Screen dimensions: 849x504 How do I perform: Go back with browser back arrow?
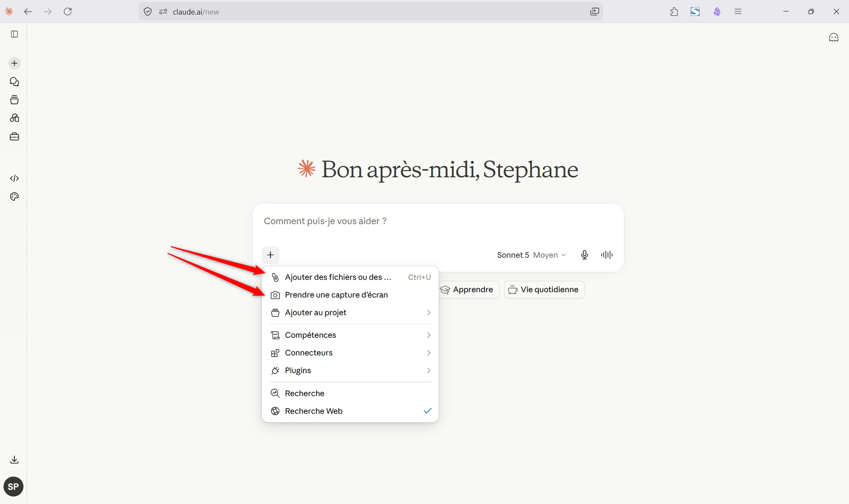click(28, 11)
